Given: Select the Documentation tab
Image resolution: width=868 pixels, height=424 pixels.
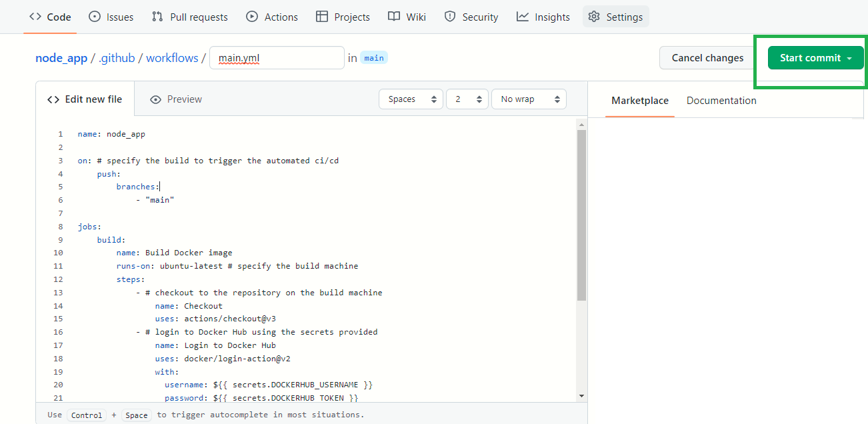Looking at the screenshot, I should 721,101.
